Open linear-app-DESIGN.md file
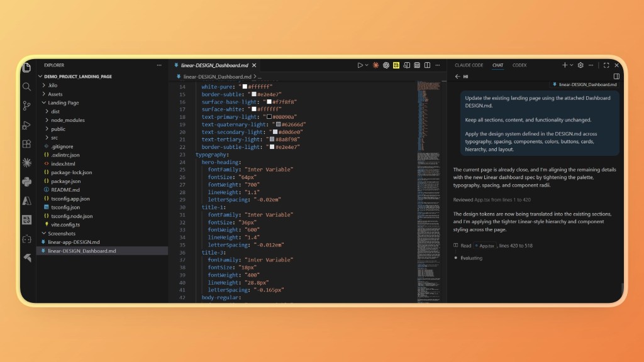The height and width of the screenshot is (362, 644). (74, 242)
